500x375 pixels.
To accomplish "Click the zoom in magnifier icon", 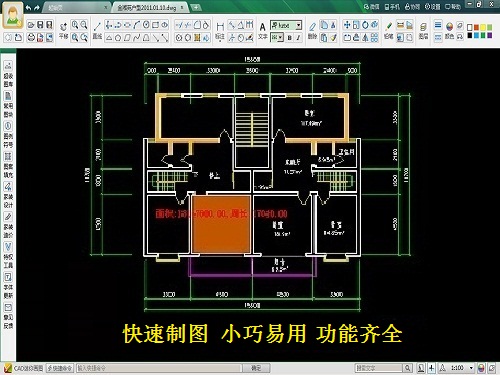I will point(75,25).
